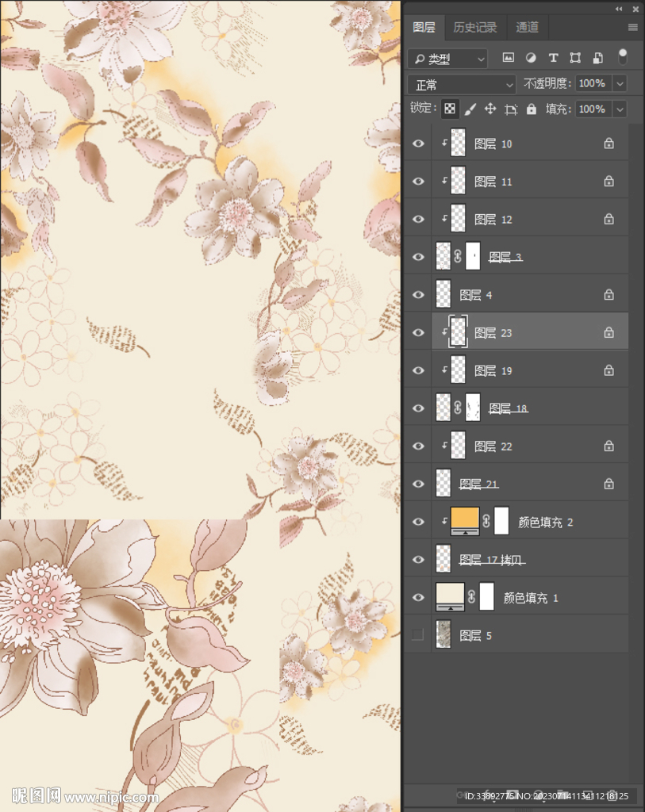Click the lock all padlock icon

[x=532, y=109]
